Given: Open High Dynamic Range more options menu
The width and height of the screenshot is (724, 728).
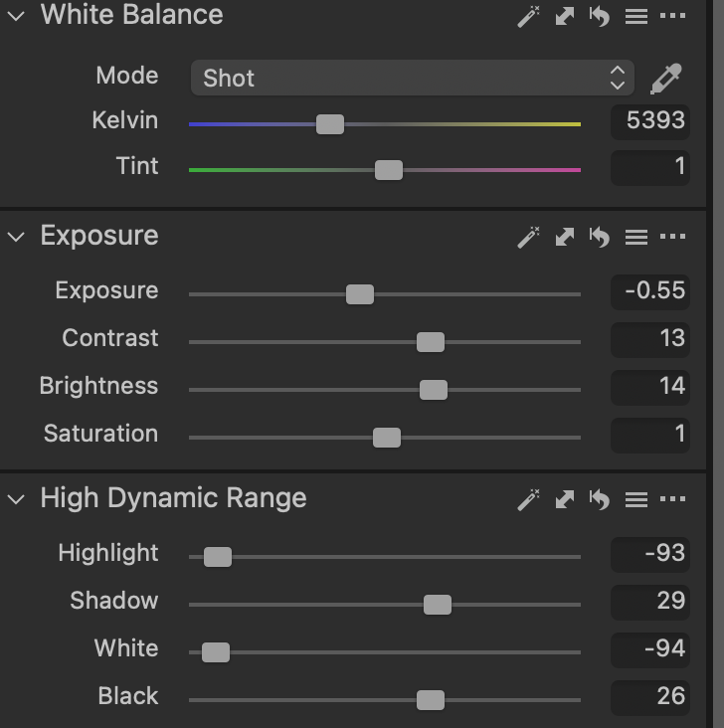Looking at the screenshot, I should [673, 499].
